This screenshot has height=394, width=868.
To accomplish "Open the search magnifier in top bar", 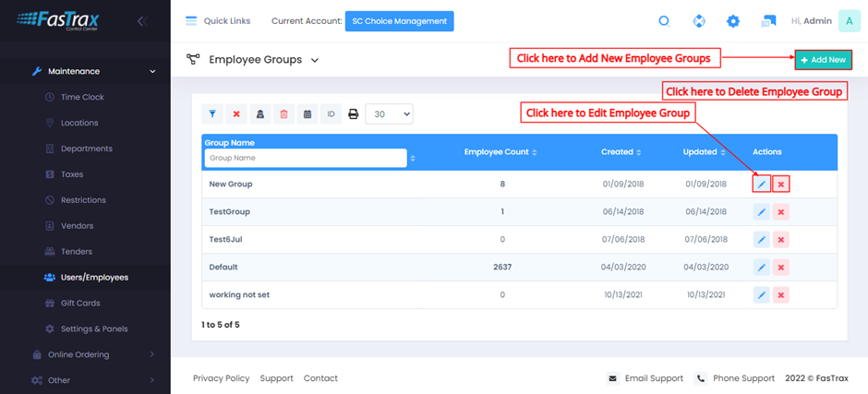I will click(664, 21).
